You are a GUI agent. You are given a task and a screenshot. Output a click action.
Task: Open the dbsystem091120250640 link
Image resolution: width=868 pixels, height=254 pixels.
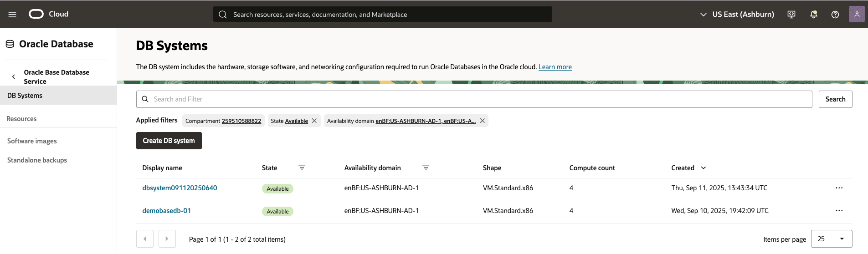[x=180, y=188]
